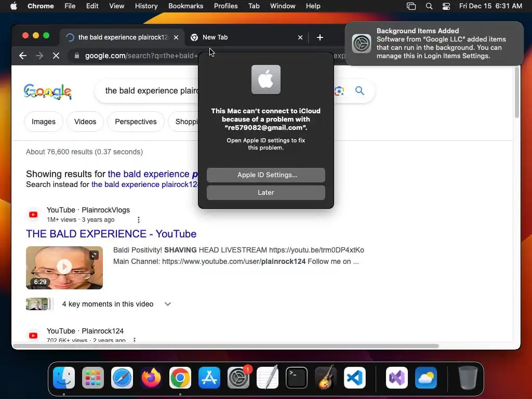
Task: Click the small key moments thumbnail
Action: point(37,304)
